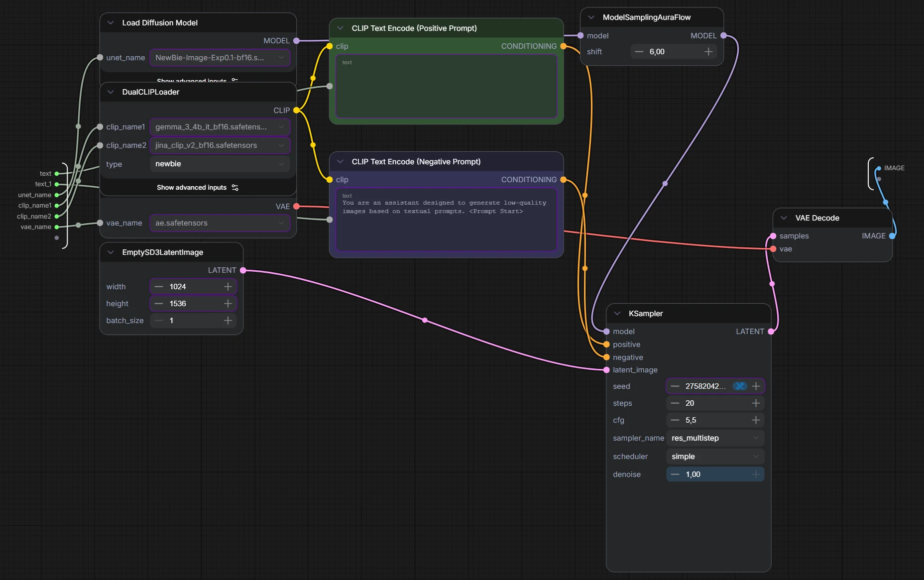The height and width of the screenshot is (580, 924).
Task: Decrease the KSampler cfg with the minus icon
Action: [x=675, y=420]
